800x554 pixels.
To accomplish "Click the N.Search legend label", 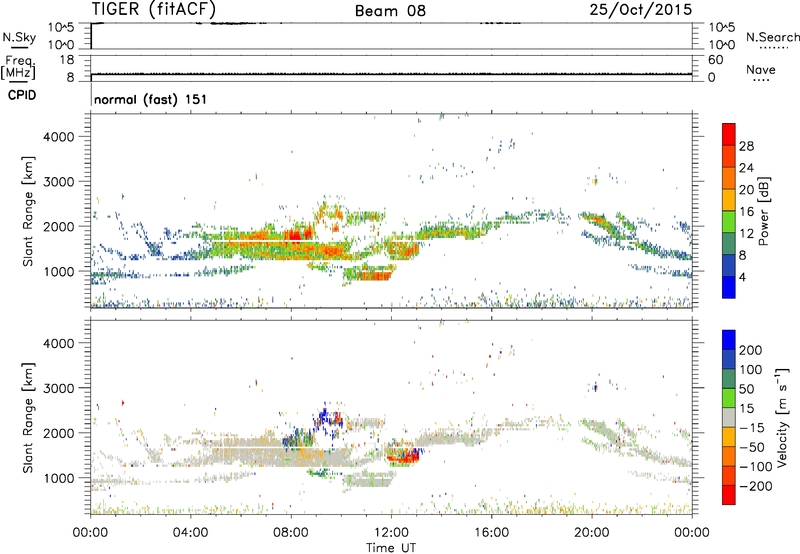I will tap(773, 37).
